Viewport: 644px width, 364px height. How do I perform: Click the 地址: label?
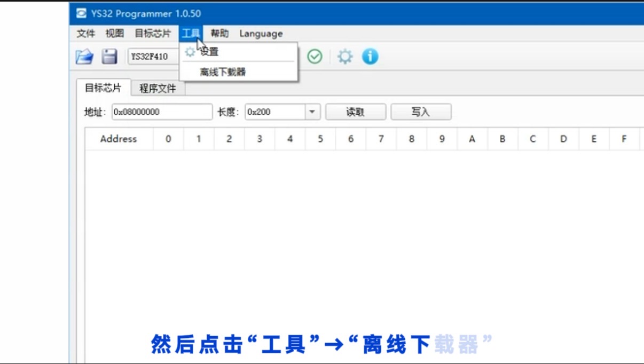[x=96, y=112]
